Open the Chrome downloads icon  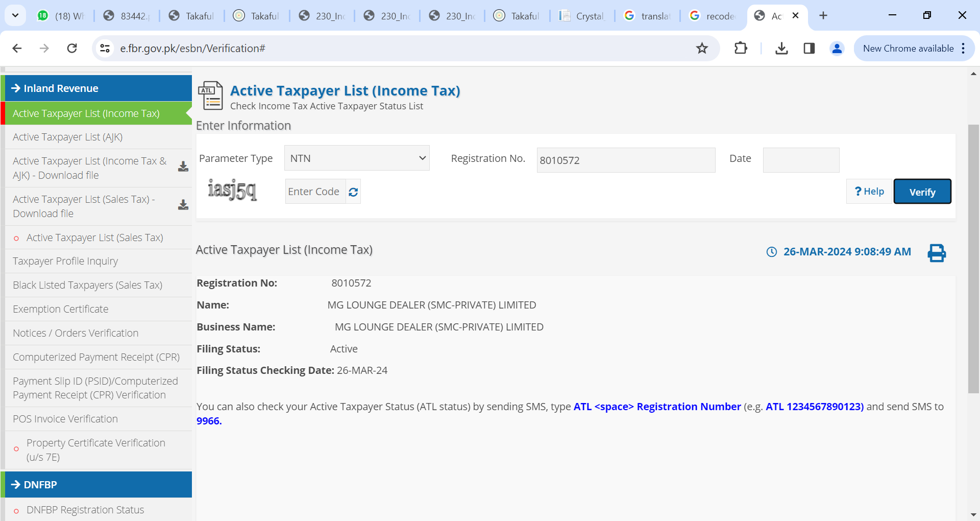[x=781, y=49]
